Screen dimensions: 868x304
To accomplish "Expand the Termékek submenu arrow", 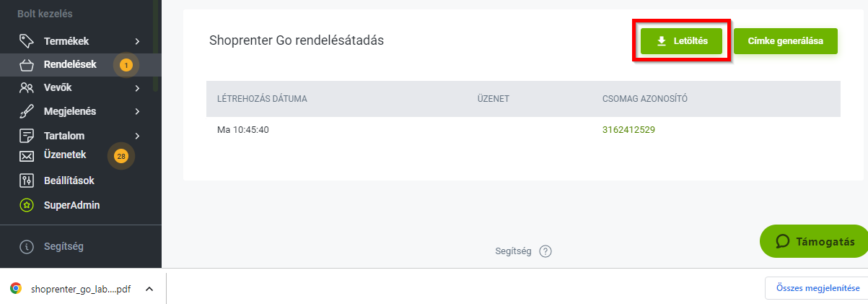I will click(137, 41).
